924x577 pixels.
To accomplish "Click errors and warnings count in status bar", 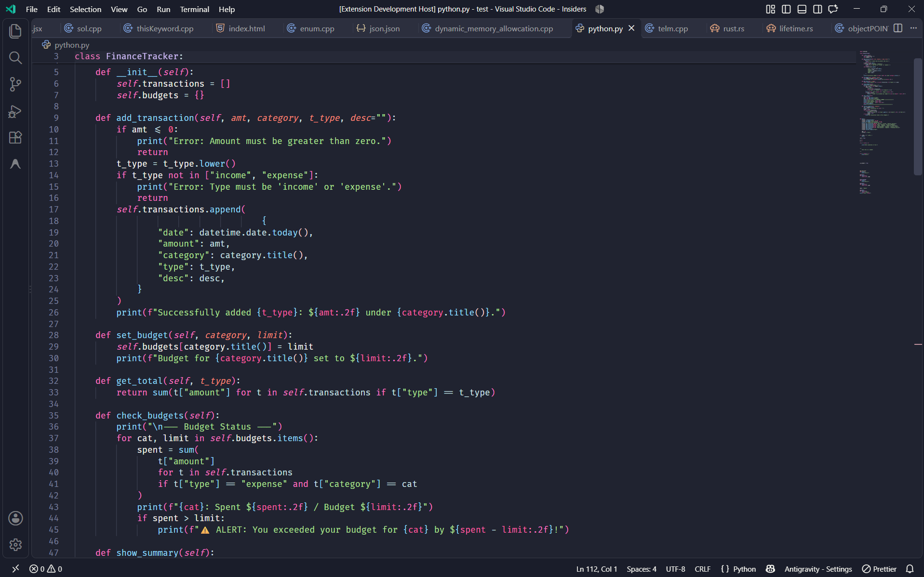I will (46, 569).
